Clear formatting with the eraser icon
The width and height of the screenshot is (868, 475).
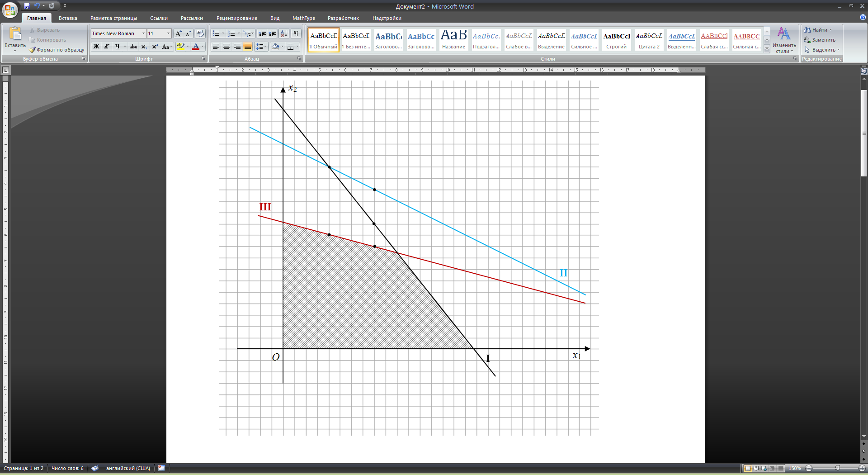coord(200,33)
